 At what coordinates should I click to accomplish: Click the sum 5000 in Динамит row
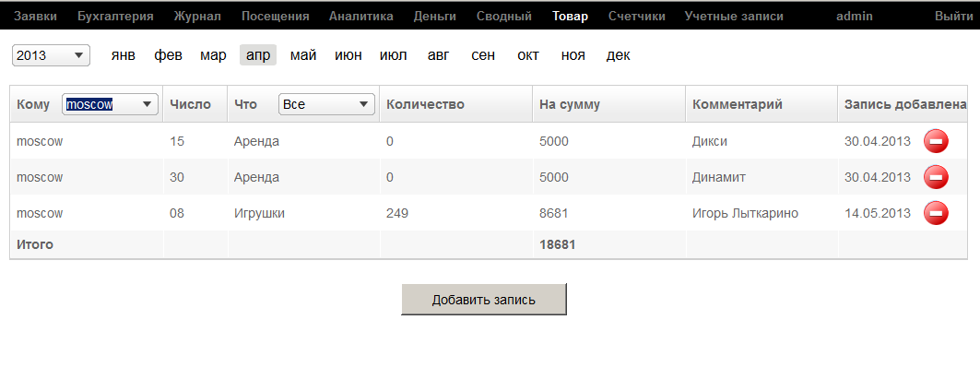click(554, 178)
